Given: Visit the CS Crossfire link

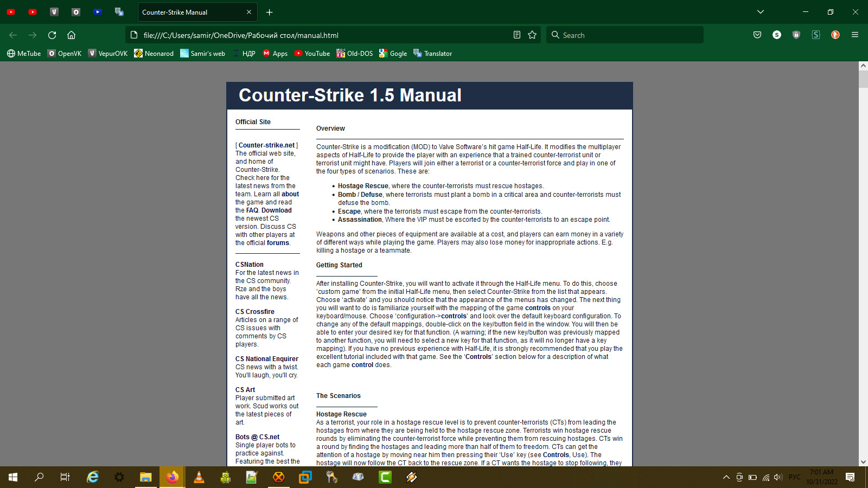Looking at the screenshot, I should click(255, 312).
